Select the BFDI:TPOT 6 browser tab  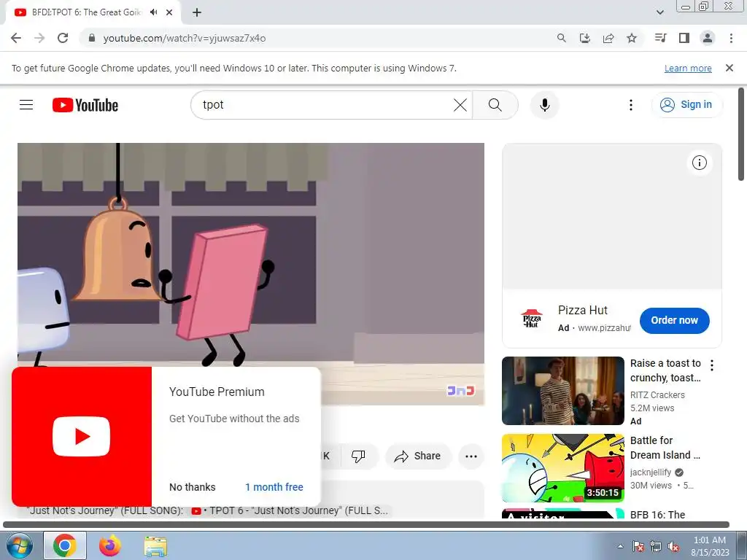(x=88, y=12)
